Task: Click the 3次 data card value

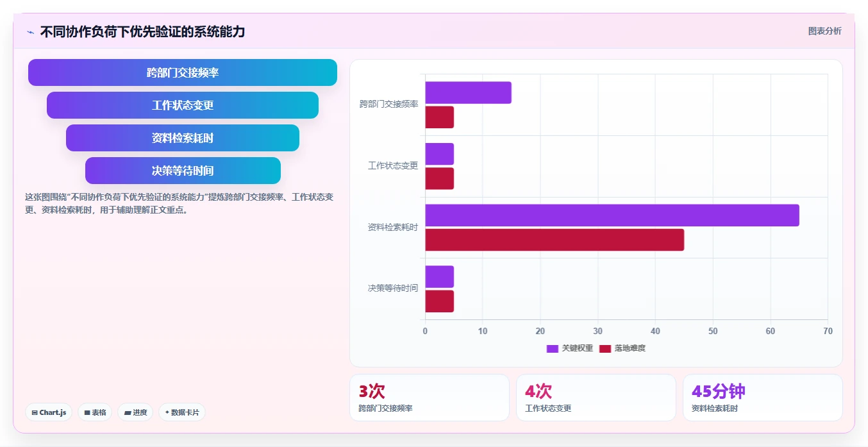Action: click(x=372, y=391)
